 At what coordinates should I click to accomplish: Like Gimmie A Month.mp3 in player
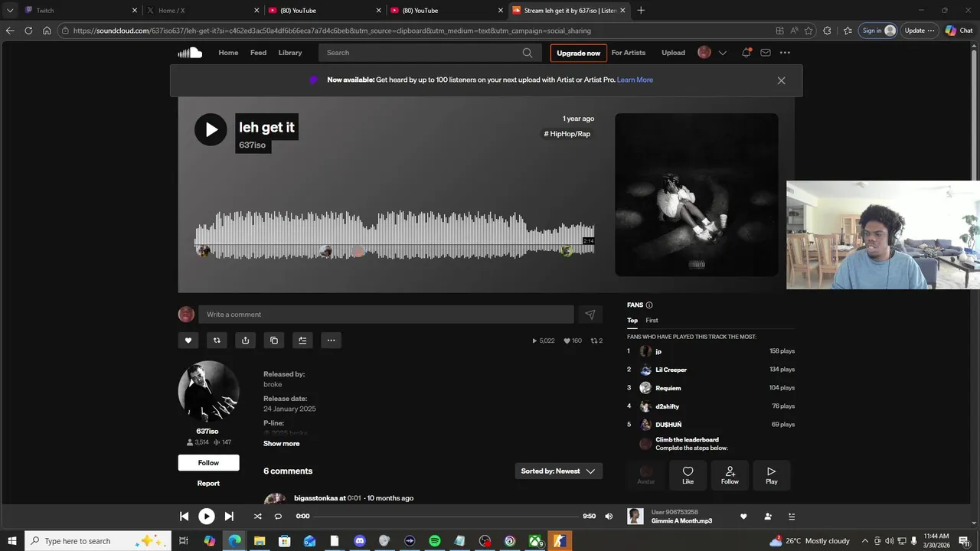tap(743, 517)
